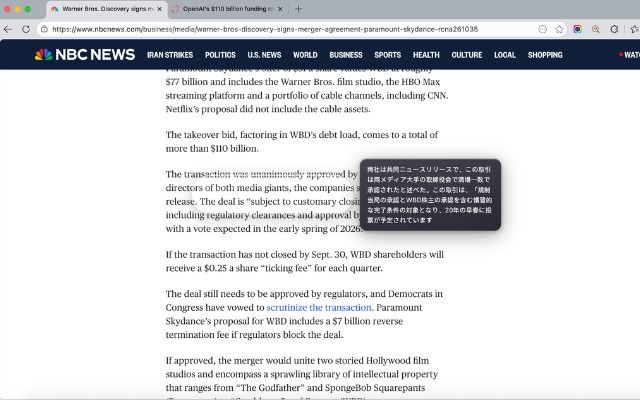Screen dimensions: 640x400
Task: Open a new browser tab with plus
Action: pyautogui.click(x=298, y=9)
